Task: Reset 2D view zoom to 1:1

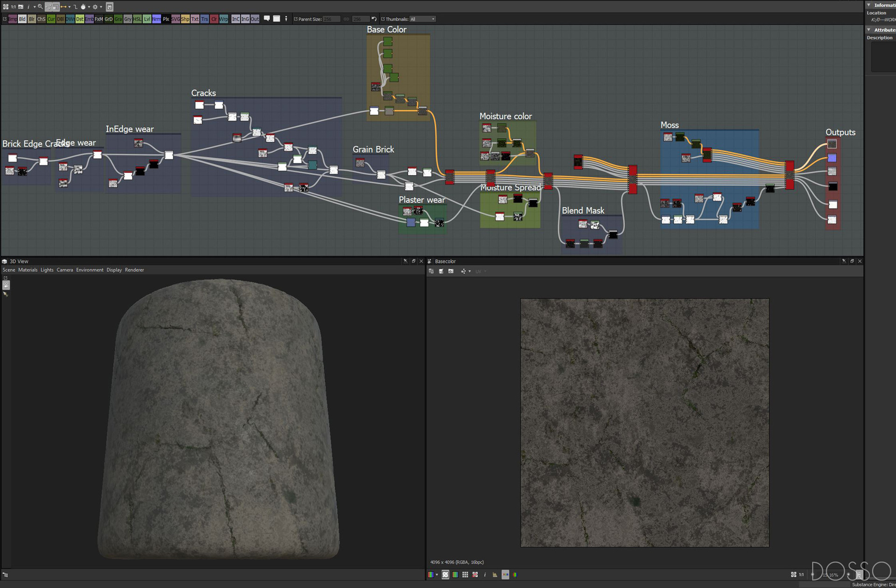Action: (801, 575)
